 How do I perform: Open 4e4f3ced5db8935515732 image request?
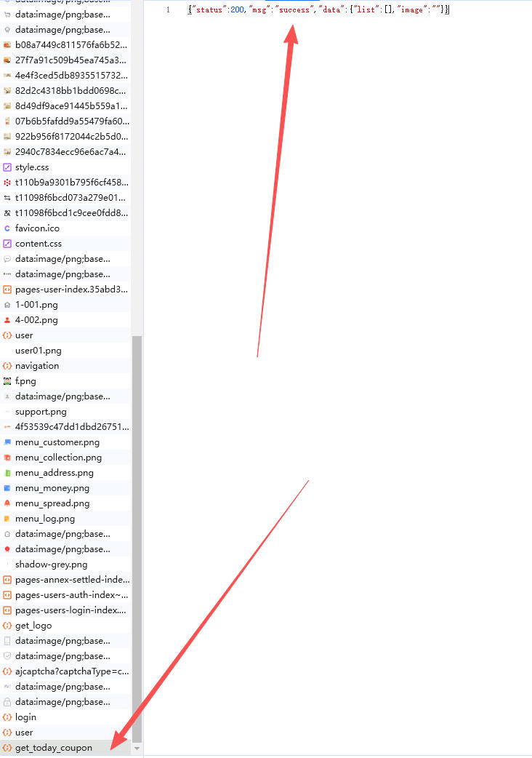click(x=65, y=75)
